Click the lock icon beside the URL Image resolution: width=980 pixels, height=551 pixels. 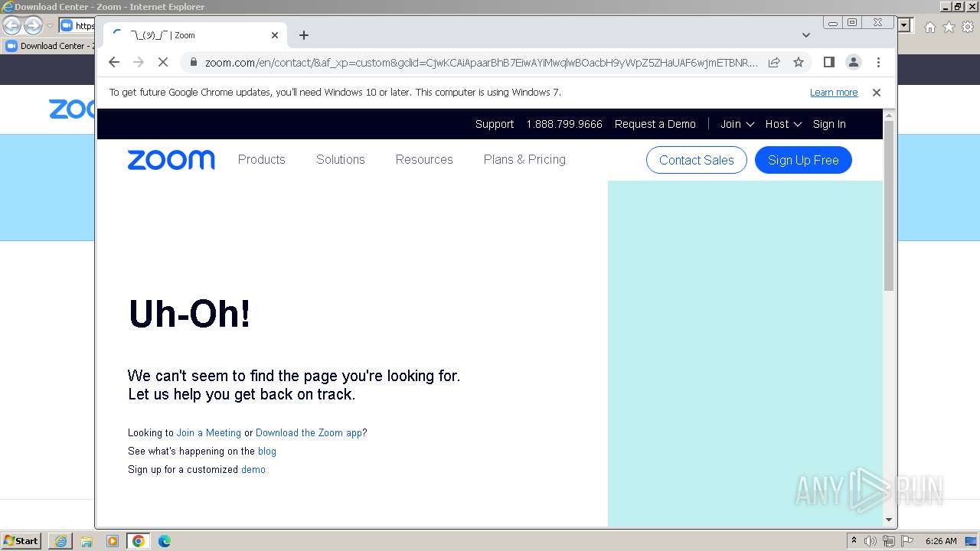coord(194,62)
